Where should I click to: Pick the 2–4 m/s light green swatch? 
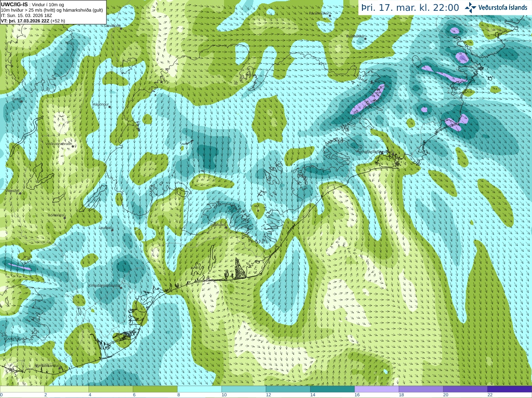tap(66, 389)
